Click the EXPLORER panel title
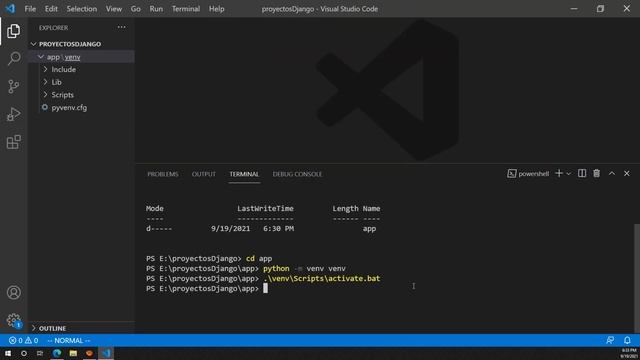 [53, 28]
